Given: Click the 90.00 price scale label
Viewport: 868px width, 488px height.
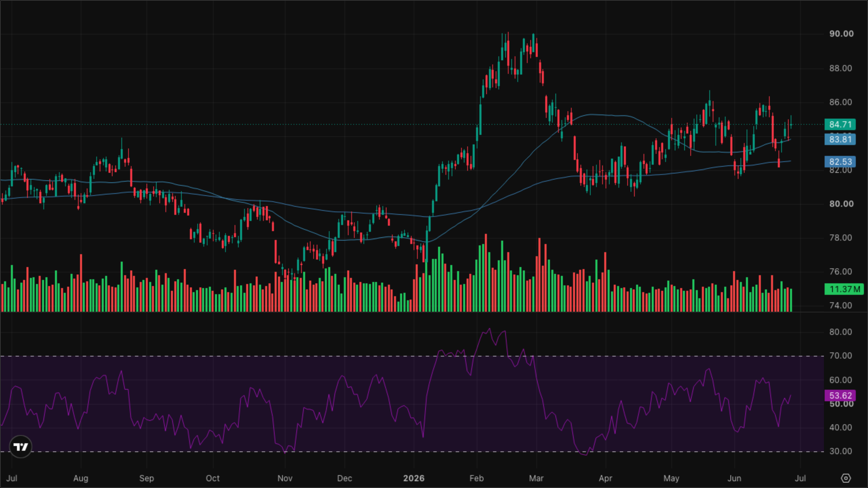Looking at the screenshot, I should point(841,34).
